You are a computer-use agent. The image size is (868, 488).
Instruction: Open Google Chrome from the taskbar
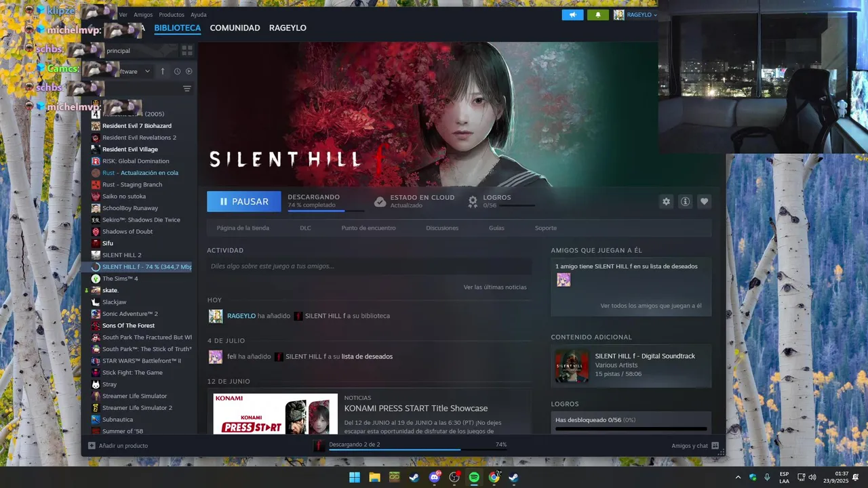click(x=494, y=477)
